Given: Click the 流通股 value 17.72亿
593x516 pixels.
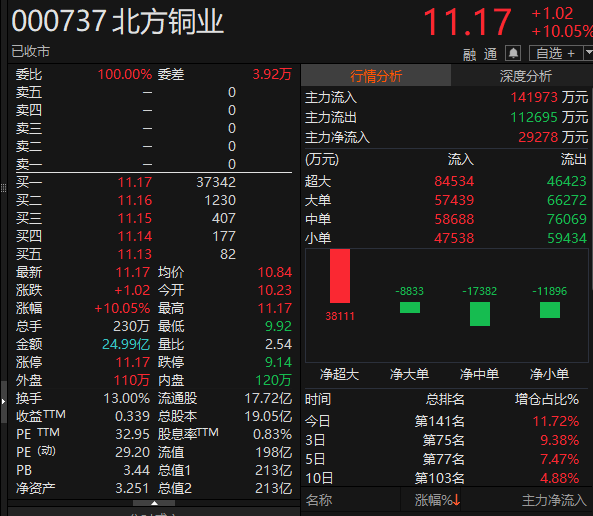Looking at the screenshot, I should (268, 398).
